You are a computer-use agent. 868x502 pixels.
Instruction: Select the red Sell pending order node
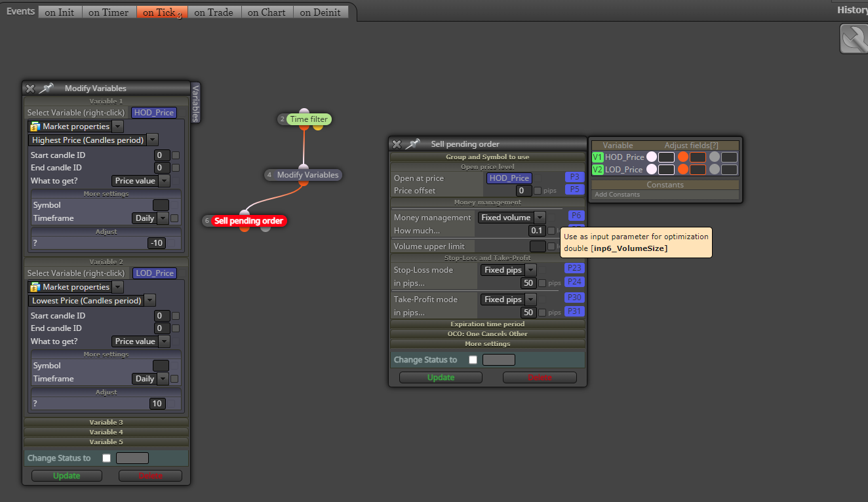pyautogui.click(x=248, y=221)
